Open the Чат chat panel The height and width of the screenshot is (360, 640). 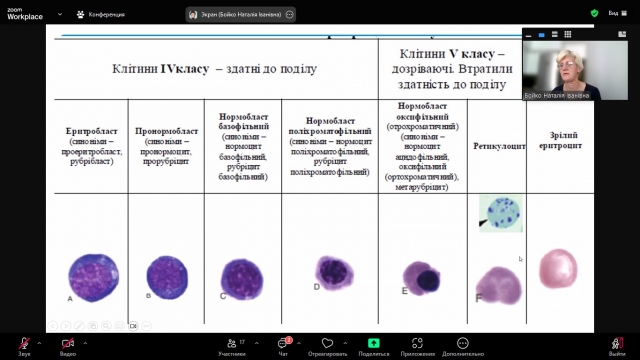[x=283, y=347]
